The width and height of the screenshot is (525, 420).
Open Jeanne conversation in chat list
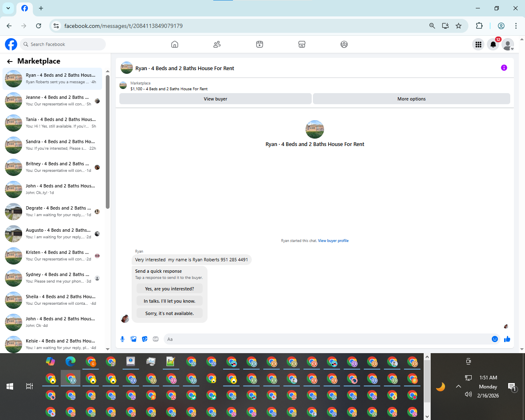[52, 100]
